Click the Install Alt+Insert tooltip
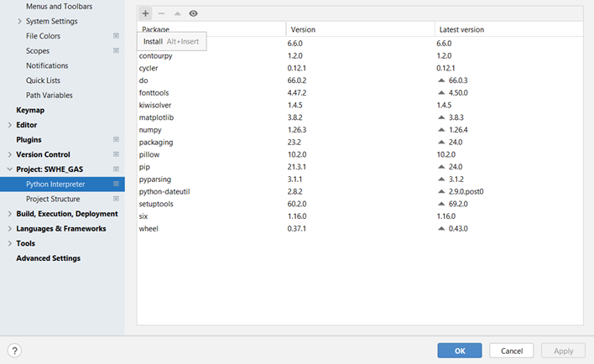 [172, 42]
